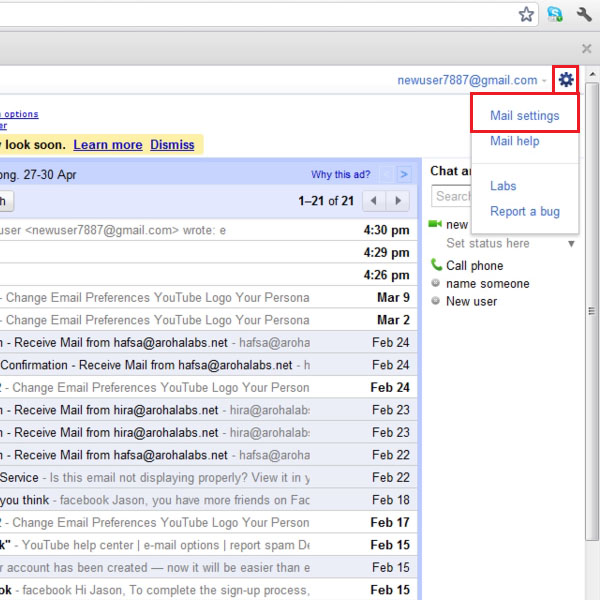This screenshot has width=600, height=600.
Task: Click the scrollbar up arrow
Action: (592, 74)
